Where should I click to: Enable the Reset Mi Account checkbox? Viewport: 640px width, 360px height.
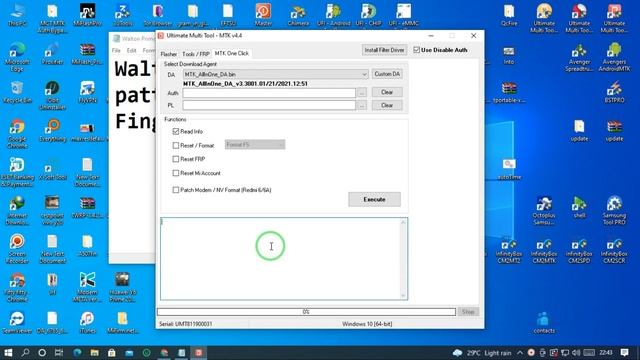(176, 173)
